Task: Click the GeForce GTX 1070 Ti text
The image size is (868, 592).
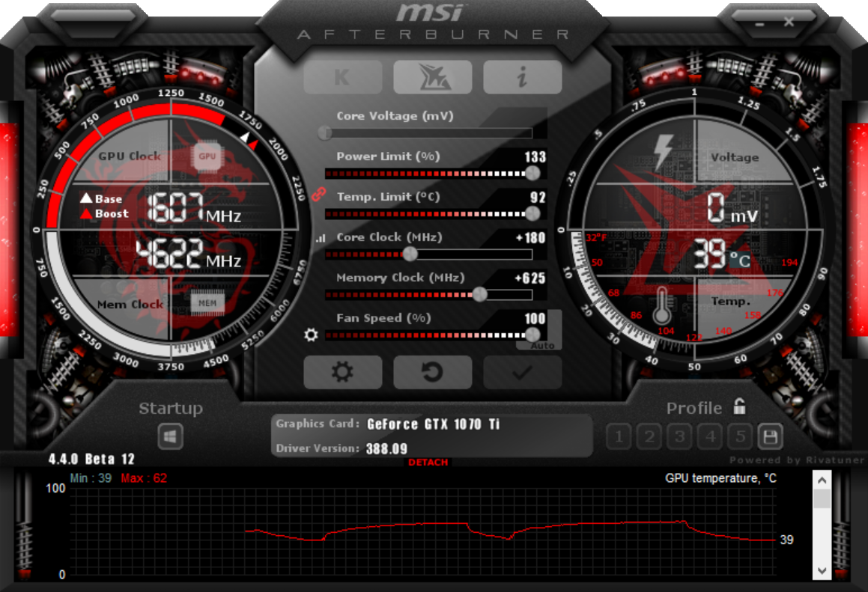Action: point(434,424)
